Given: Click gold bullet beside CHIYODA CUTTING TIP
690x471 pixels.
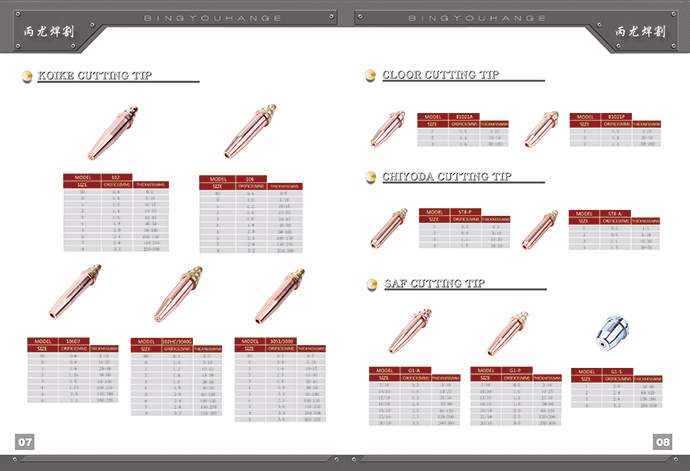Looking at the screenshot, I should click(371, 177).
